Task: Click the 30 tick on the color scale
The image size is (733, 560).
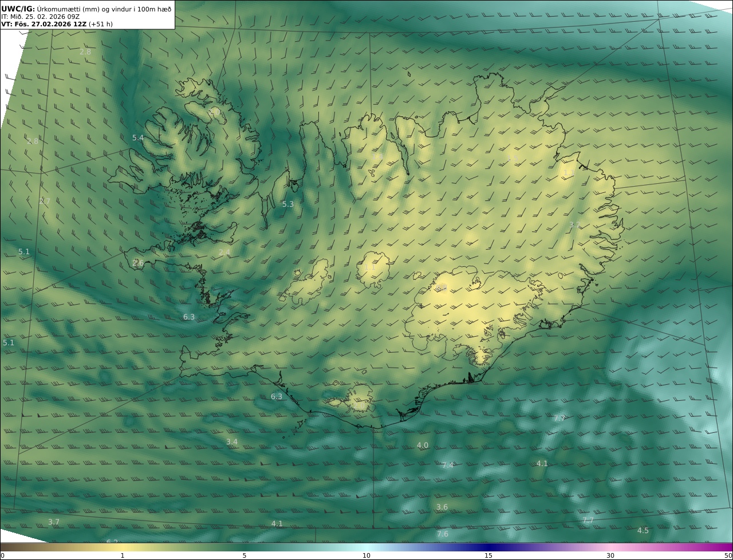Action: tap(610, 555)
